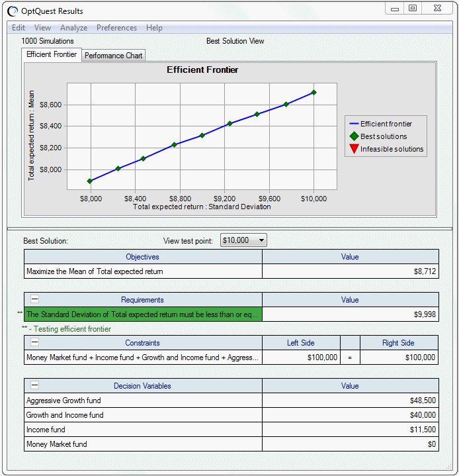
Task: Minimize the OptQuest Results window
Action: 395,9
